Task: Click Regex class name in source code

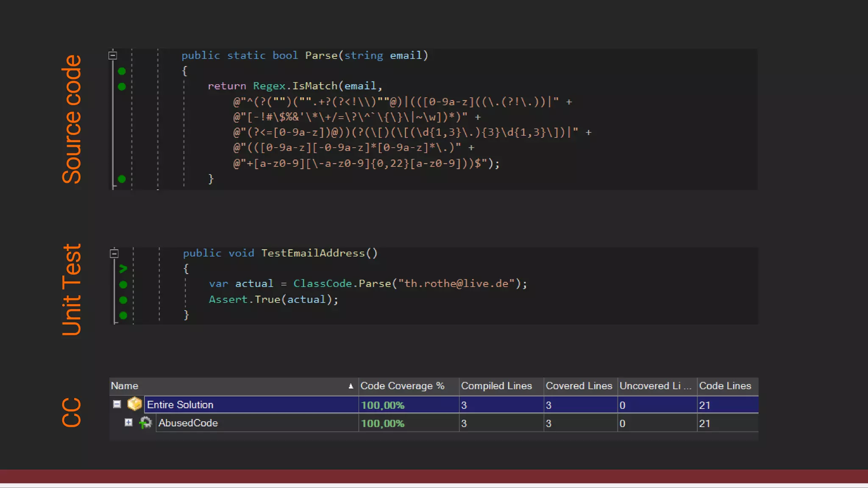Action: tap(269, 86)
